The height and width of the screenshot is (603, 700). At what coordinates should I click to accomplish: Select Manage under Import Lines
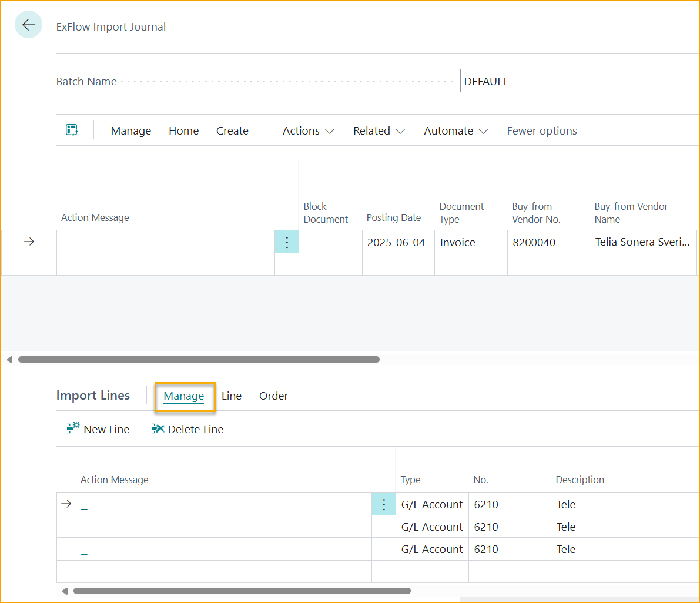(184, 396)
